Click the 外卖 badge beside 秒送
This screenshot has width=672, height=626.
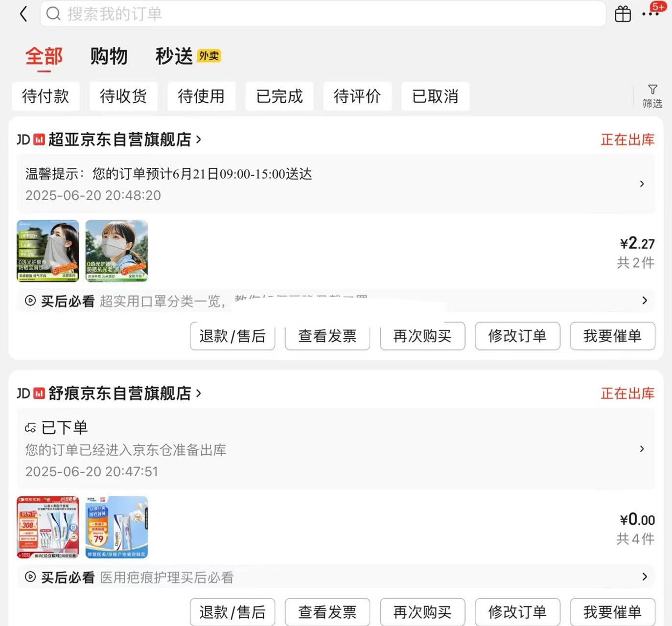pyautogui.click(x=209, y=56)
